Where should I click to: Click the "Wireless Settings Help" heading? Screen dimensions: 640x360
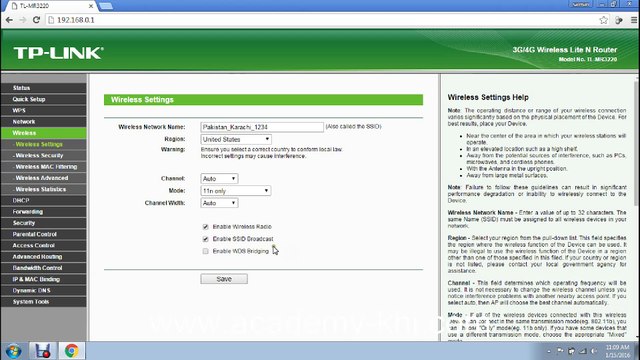(488, 97)
